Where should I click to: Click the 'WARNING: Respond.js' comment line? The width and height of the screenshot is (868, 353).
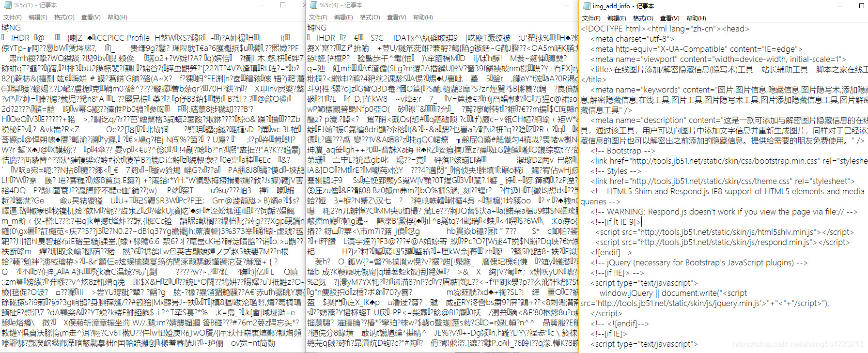[724, 212]
